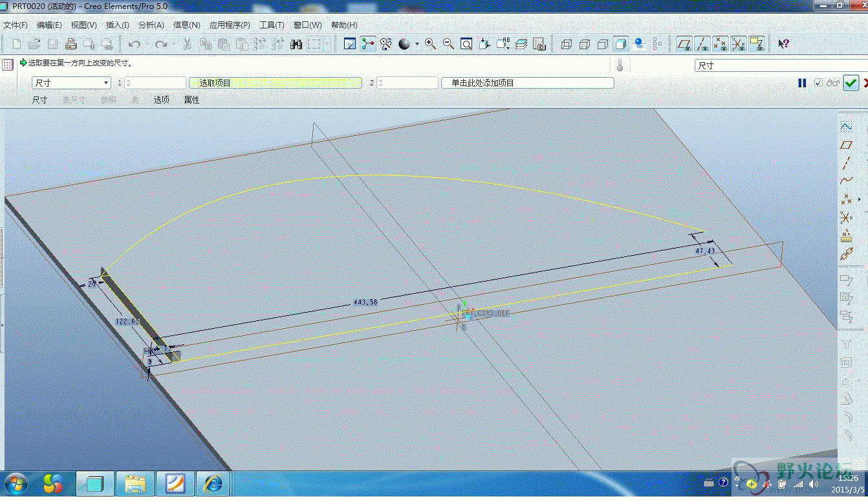Click the glasses verify preview icon
The height and width of the screenshot is (501, 868).
click(x=832, y=83)
